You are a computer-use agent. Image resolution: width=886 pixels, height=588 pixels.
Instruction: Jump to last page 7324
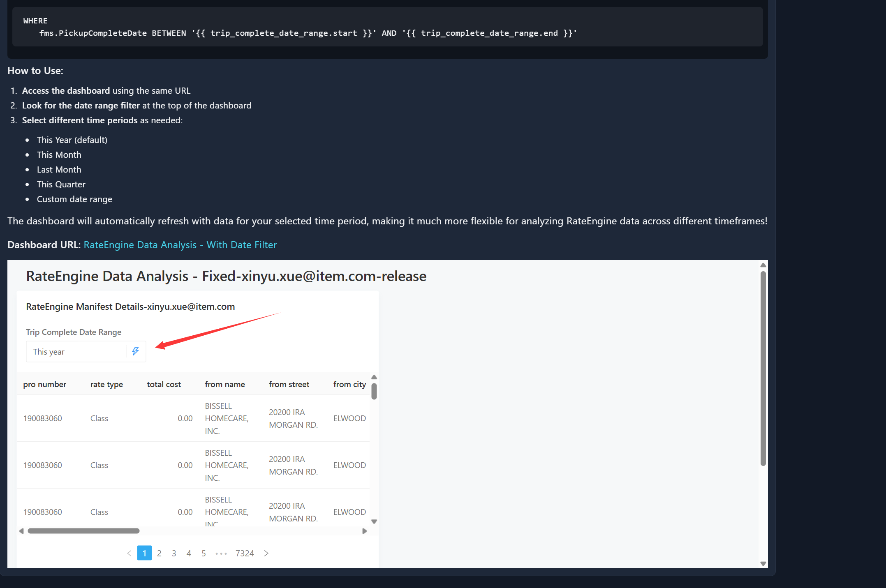[x=245, y=553]
